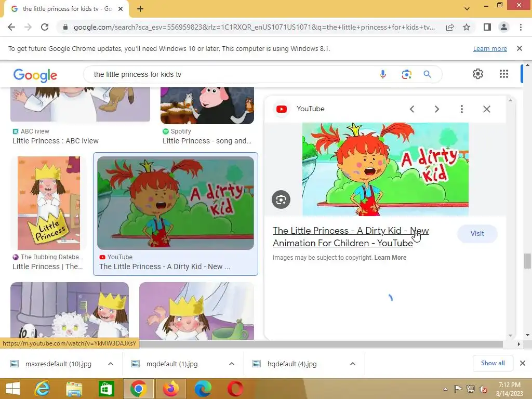Expand options for maxresdefault (10).jpg
This screenshot has height=399, width=532.
pyautogui.click(x=111, y=364)
